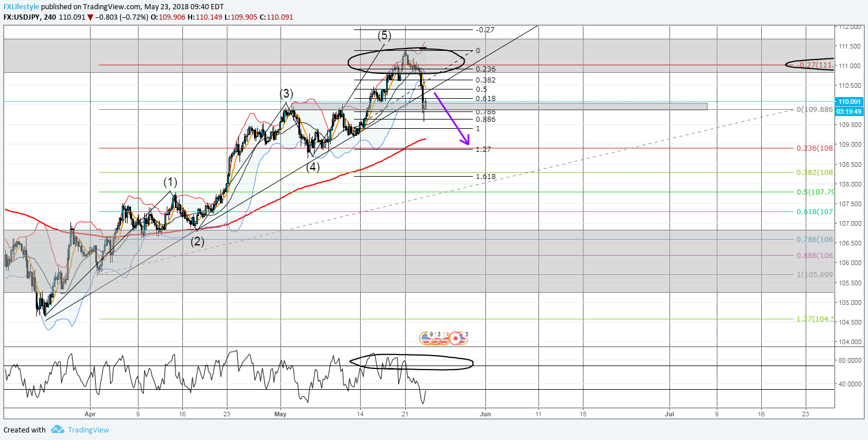This screenshot has height=440, width=868.
Task: Select the (2) Elliott wave label
Action: pos(198,241)
